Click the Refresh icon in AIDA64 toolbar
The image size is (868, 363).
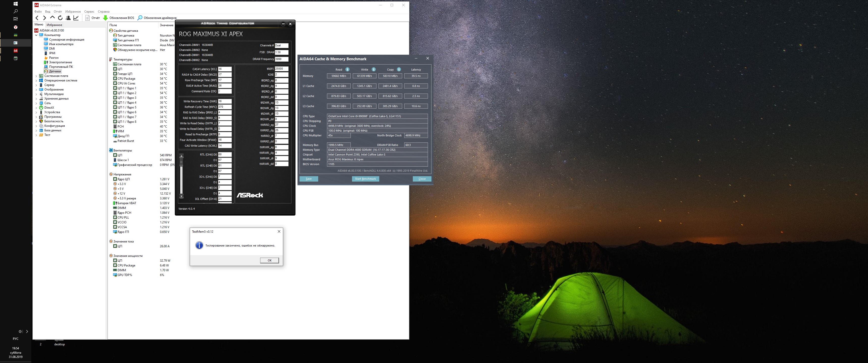[60, 18]
